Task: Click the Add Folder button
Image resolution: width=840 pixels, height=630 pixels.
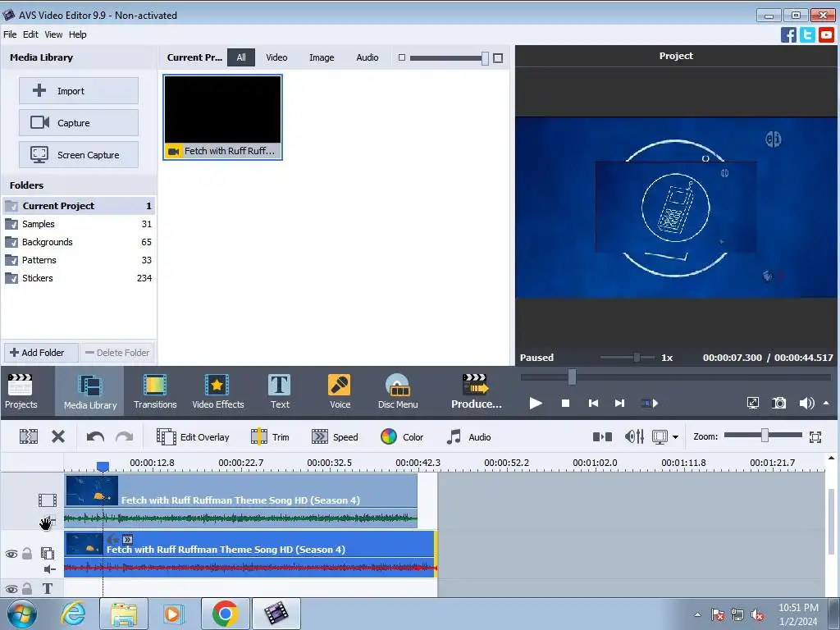Action: [x=41, y=353]
